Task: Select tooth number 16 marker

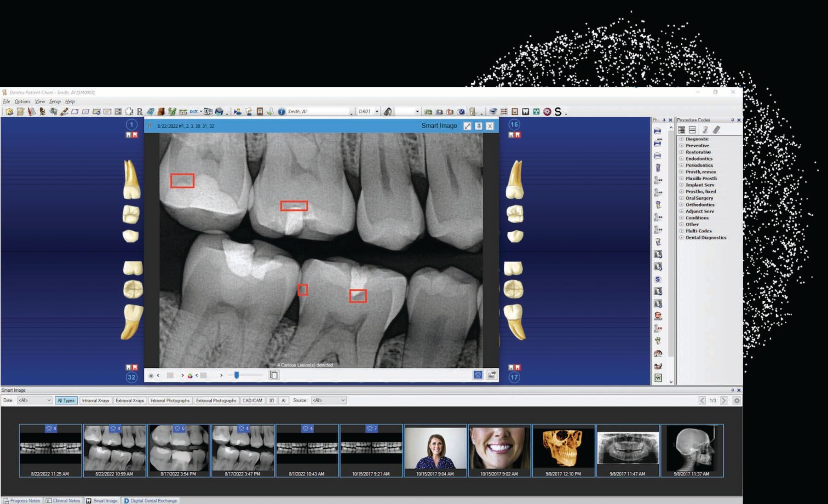Action: pos(514,125)
